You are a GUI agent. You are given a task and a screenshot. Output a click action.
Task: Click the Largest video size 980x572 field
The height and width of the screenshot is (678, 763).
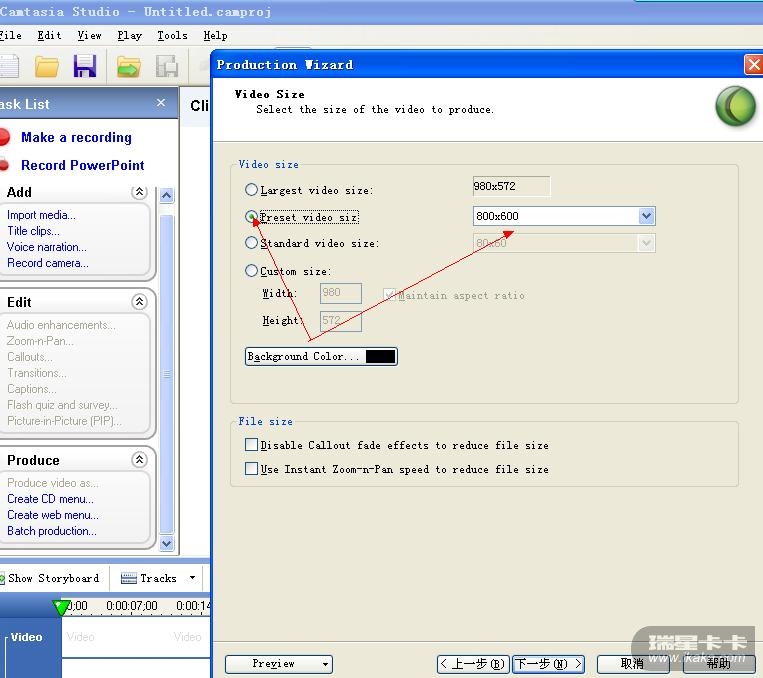tap(511, 186)
